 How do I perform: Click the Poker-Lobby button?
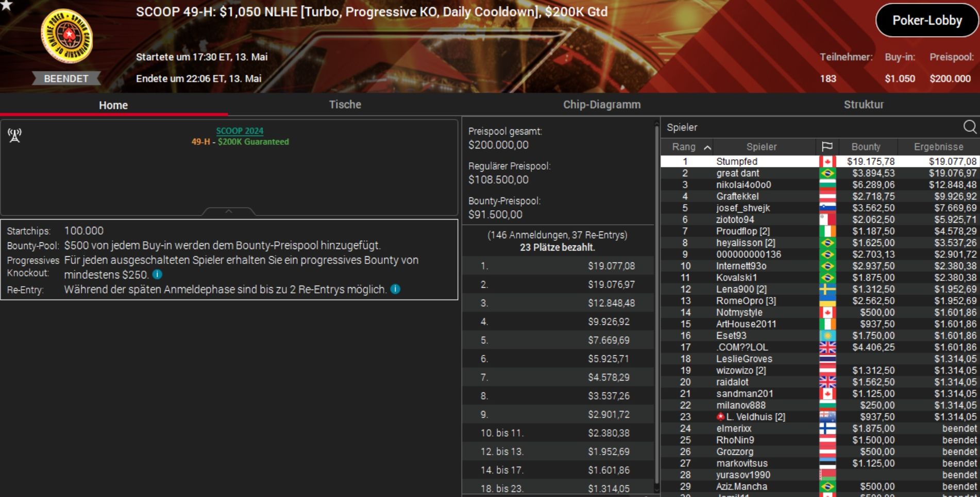coord(927,21)
